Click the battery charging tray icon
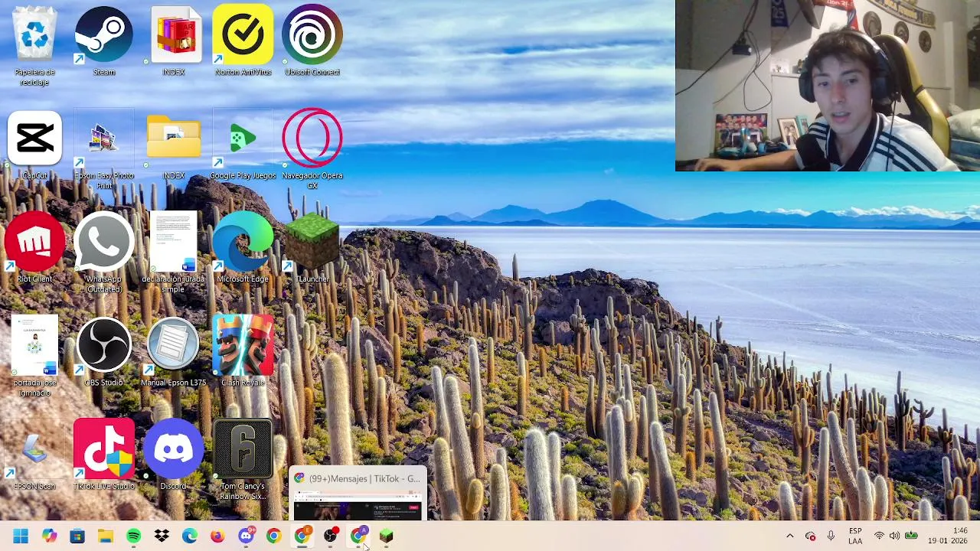This screenshot has width=980, height=551. click(x=911, y=536)
